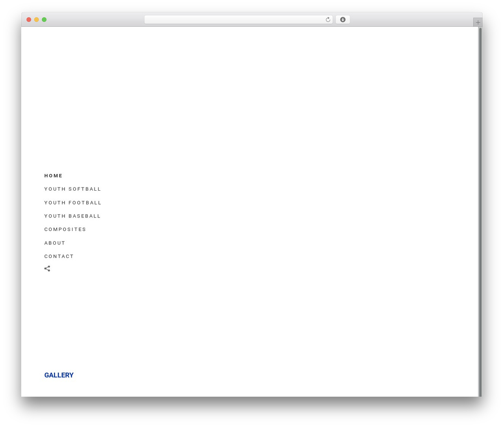Click the share icon below Contact
This screenshot has width=504, height=427.
pyautogui.click(x=47, y=269)
